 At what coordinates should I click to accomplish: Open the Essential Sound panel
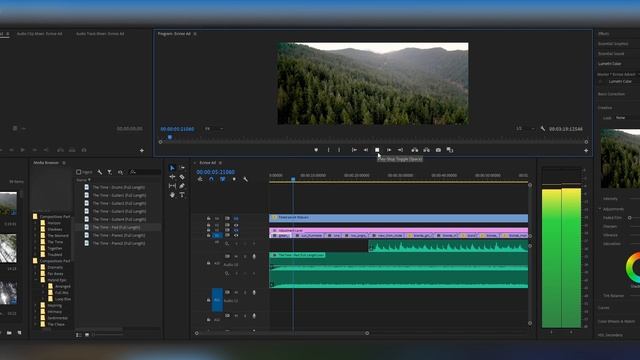(x=611, y=53)
